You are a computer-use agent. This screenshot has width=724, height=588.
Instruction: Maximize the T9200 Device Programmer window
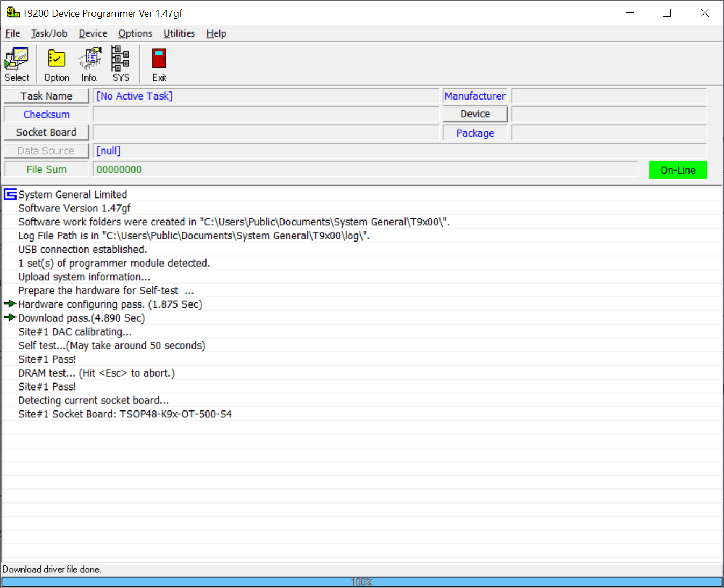point(666,13)
